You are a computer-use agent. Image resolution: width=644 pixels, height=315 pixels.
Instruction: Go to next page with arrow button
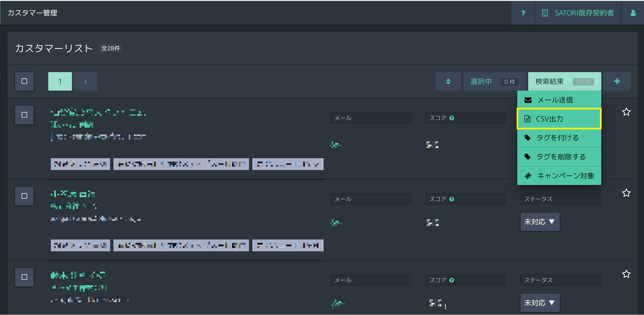click(x=86, y=81)
